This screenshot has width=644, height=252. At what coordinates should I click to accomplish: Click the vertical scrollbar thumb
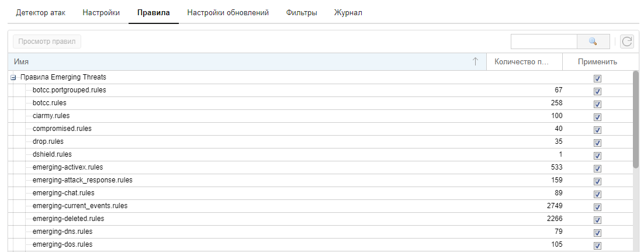click(636, 119)
